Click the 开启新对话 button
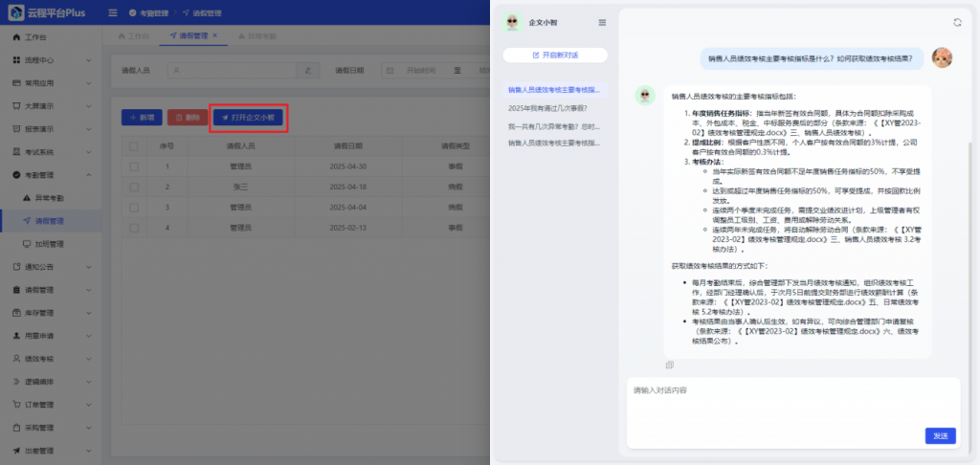 click(555, 55)
